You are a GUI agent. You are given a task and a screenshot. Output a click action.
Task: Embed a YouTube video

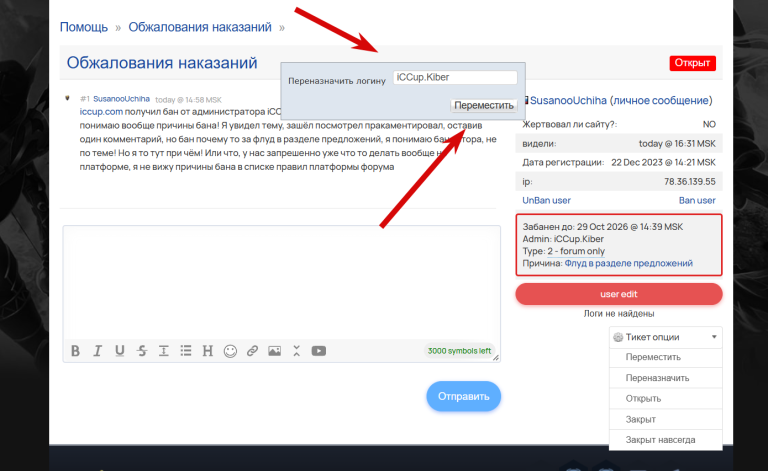click(x=319, y=351)
